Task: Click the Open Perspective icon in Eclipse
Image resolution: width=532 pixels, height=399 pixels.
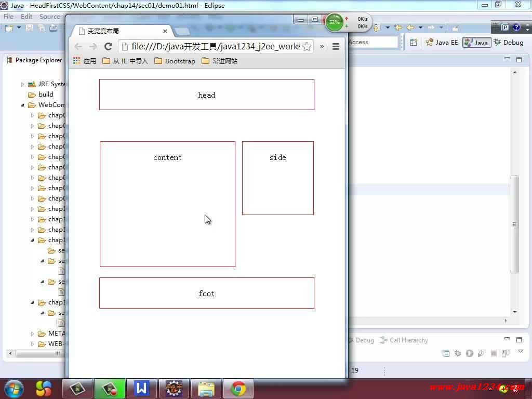Action: tap(414, 43)
